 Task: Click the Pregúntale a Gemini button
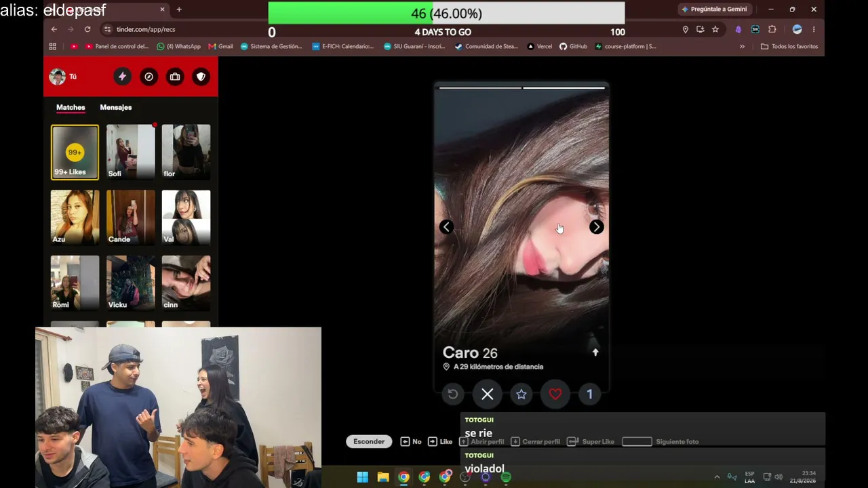point(714,9)
